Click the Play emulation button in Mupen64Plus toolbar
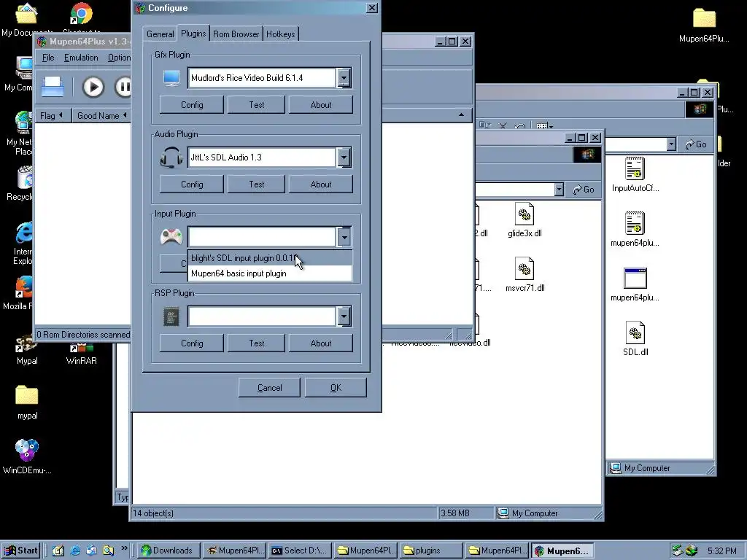Screen dimensions: 747x560 click(x=93, y=87)
